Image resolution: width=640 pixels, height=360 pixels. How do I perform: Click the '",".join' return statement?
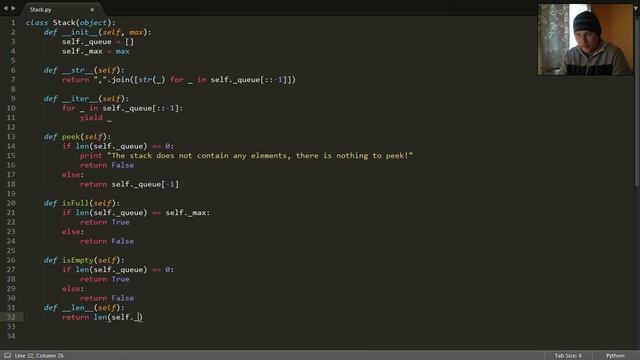pos(179,80)
